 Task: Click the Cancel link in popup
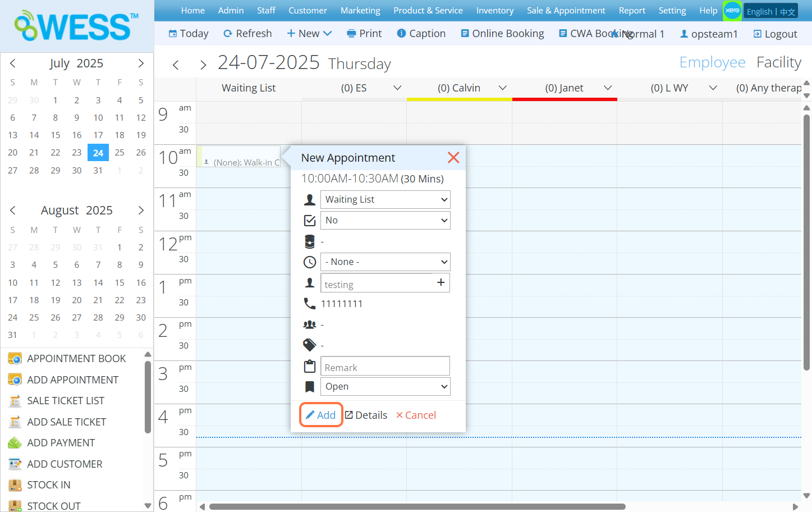[416, 415]
